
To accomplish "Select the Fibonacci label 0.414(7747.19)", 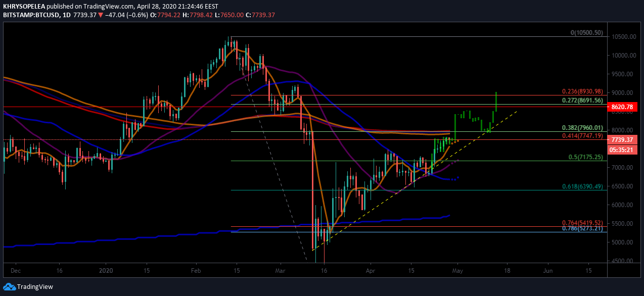I will (x=582, y=136).
